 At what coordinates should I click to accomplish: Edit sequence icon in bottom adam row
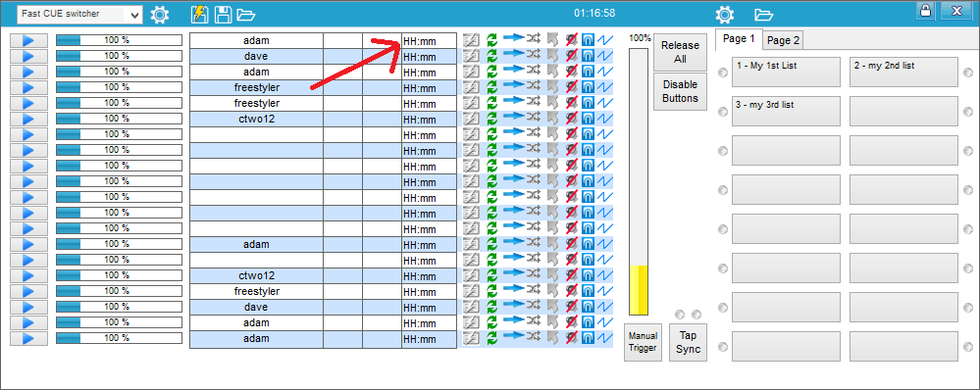pyautogui.click(x=470, y=338)
